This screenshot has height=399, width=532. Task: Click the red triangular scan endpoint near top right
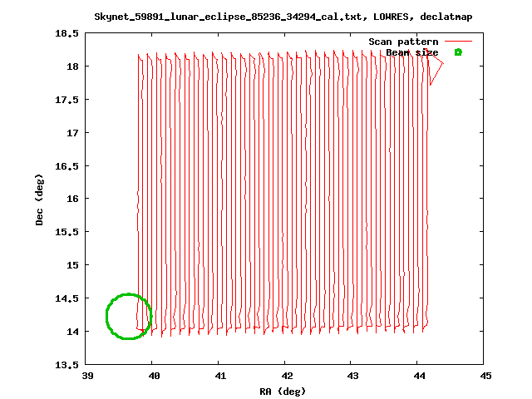(435, 67)
